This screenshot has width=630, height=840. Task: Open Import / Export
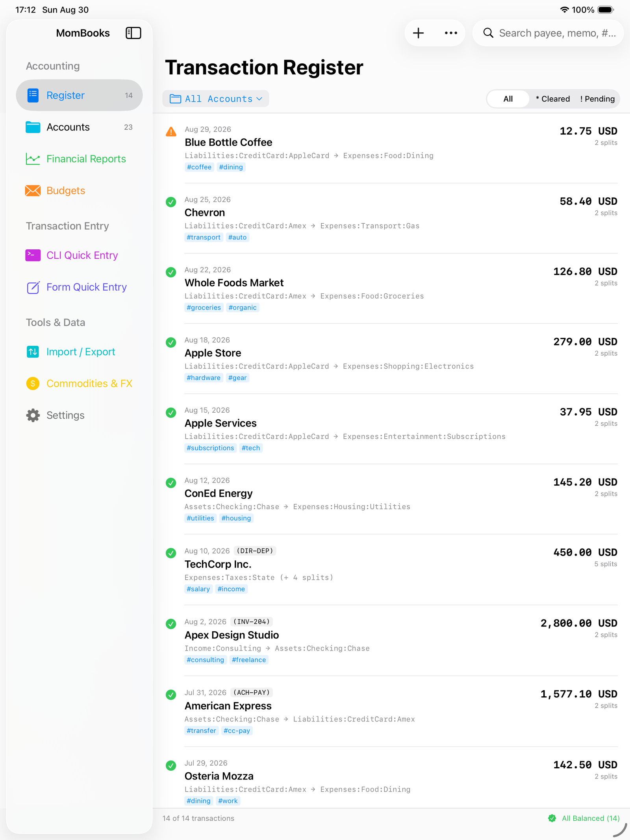point(79,352)
